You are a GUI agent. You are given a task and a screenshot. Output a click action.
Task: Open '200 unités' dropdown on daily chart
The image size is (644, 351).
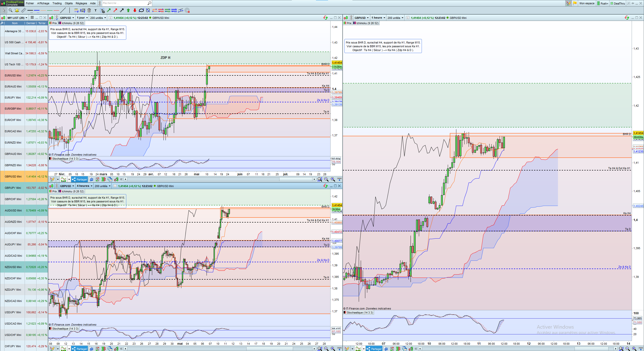[98, 18]
